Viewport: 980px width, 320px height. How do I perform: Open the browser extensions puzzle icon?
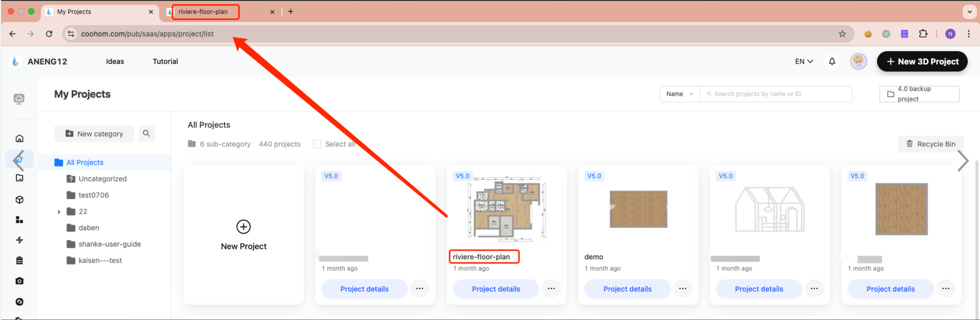[x=923, y=34]
